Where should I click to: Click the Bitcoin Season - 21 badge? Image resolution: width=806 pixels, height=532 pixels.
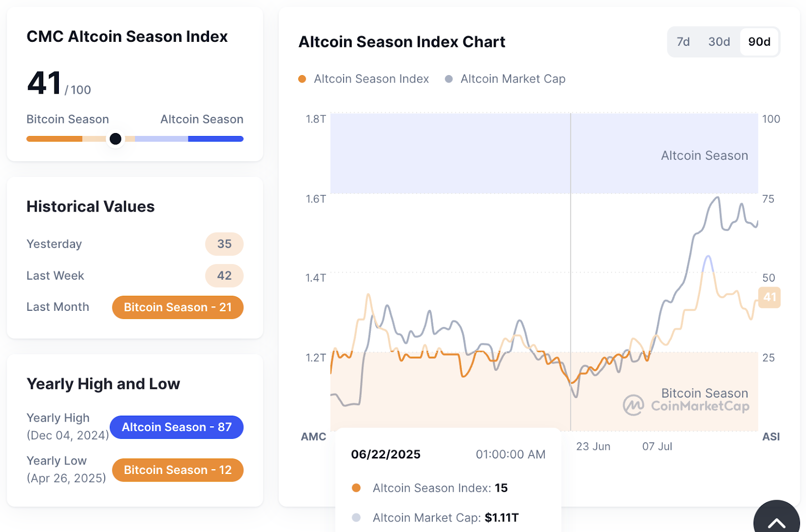pos(178,307)
